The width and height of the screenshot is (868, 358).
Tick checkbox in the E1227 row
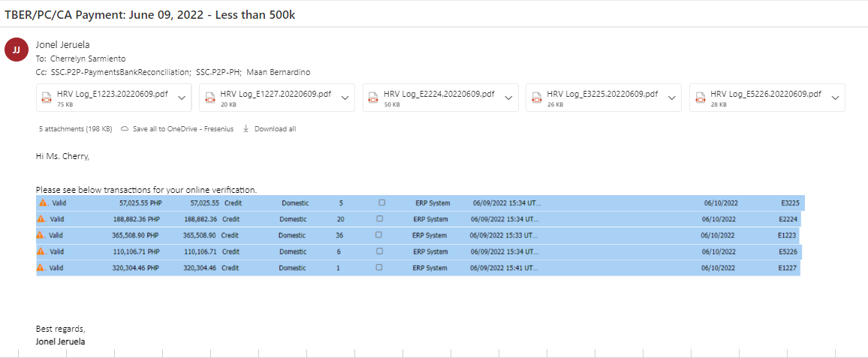pyautogui.click(x=378, y=268)
